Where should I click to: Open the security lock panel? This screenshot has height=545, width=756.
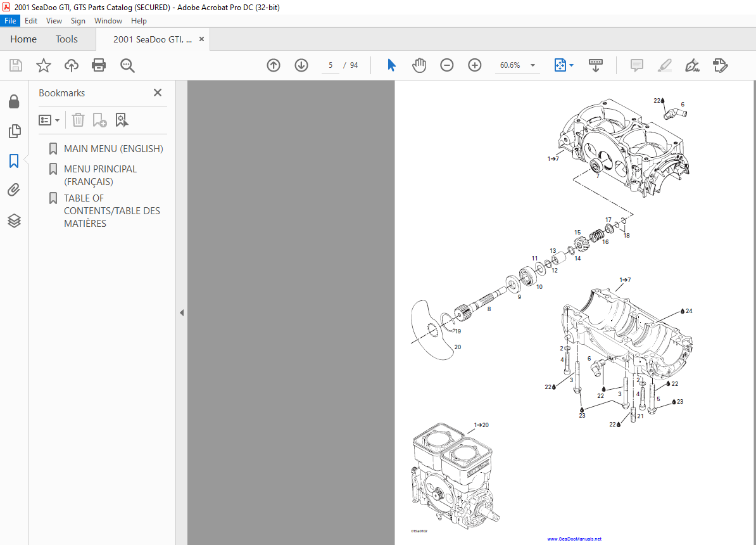14,101
